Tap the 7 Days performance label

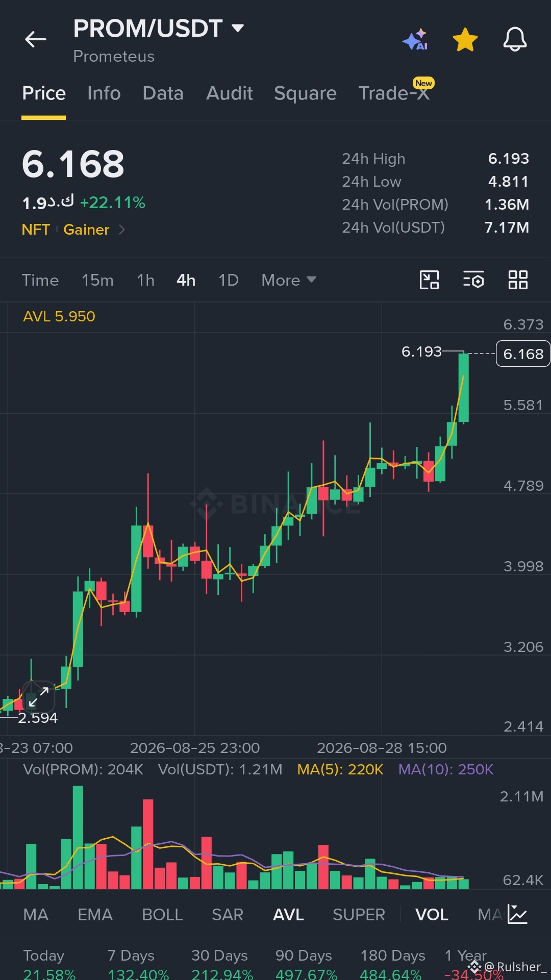point(131,955)
